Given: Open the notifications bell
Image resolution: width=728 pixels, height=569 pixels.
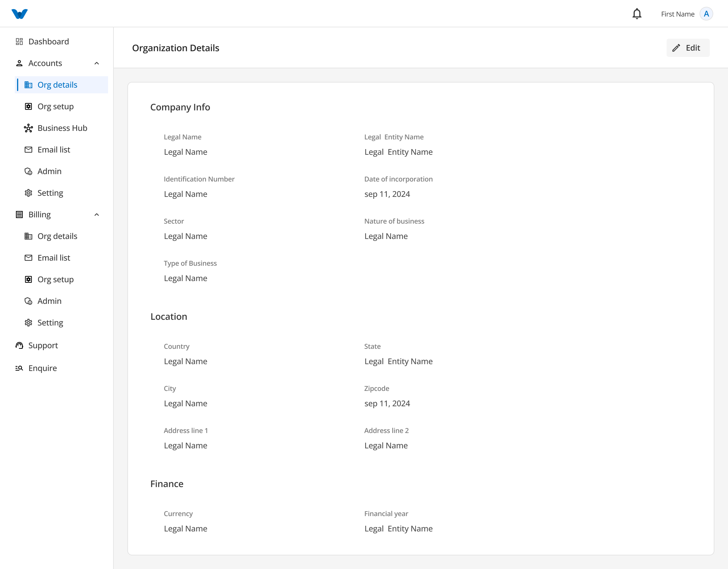Looking at the screenshot, I should [x=637, y=14].
